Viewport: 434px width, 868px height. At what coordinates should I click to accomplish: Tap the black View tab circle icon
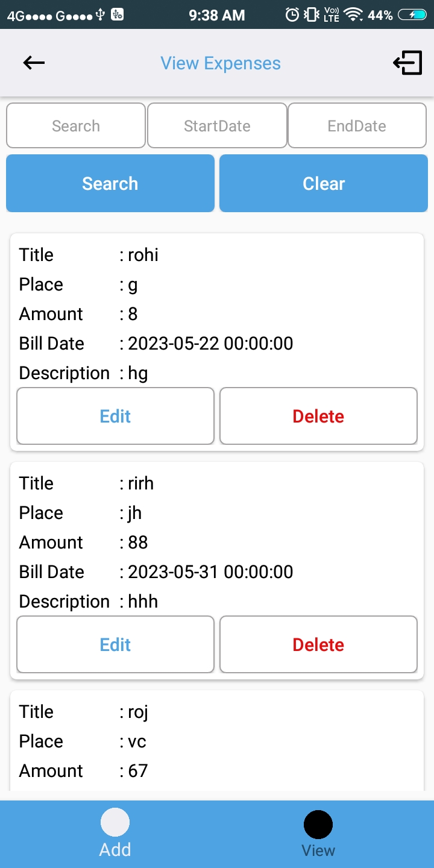click(x=318, y=824)
